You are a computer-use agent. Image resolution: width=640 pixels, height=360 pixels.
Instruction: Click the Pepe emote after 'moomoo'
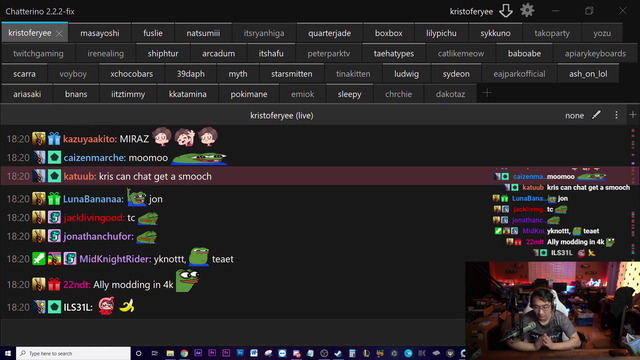pyautogui.click(x=199, y=158)
